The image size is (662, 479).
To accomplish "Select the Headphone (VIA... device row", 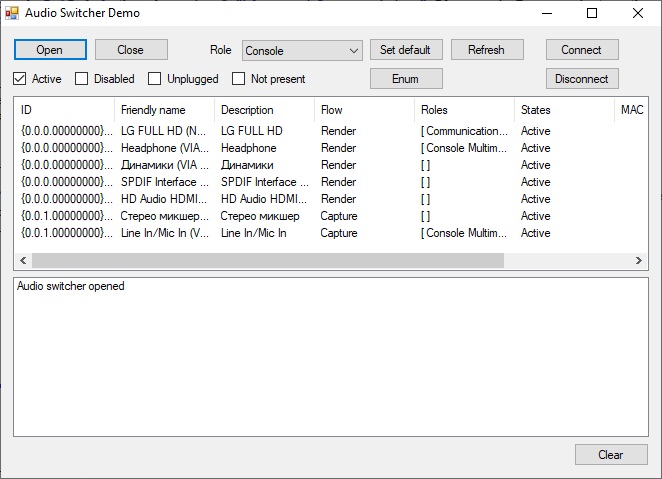I will [x=331, y=148].
